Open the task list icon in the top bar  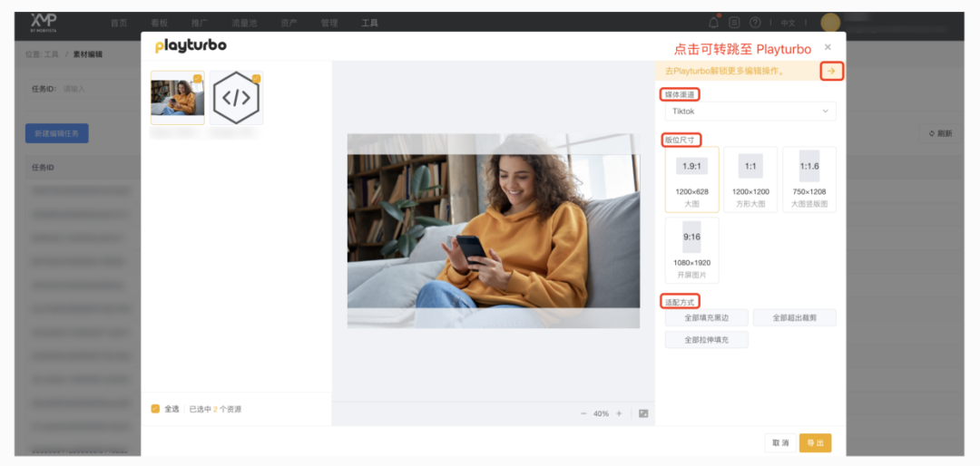click(734, 23)
